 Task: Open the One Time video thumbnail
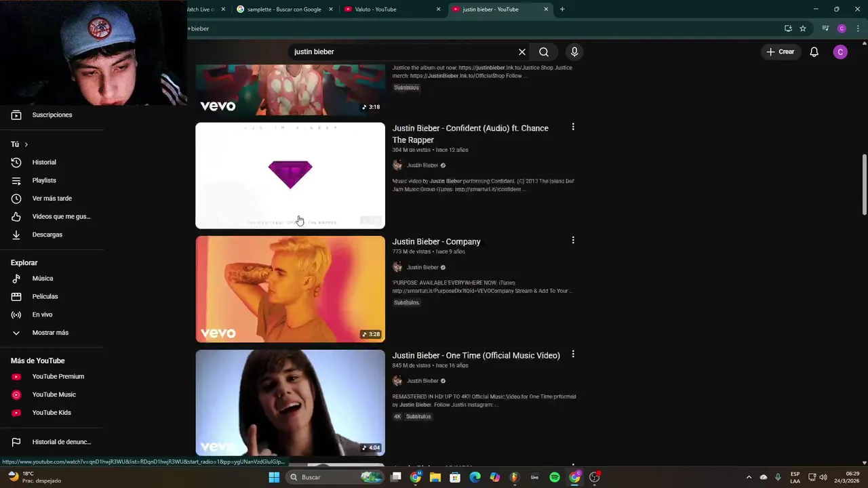(x=290, y=403)
